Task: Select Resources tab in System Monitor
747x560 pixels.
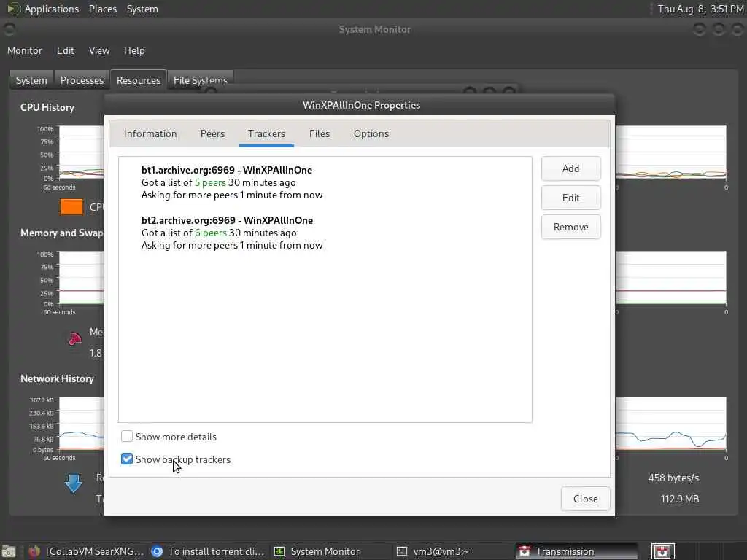Action: click(139, 80)
